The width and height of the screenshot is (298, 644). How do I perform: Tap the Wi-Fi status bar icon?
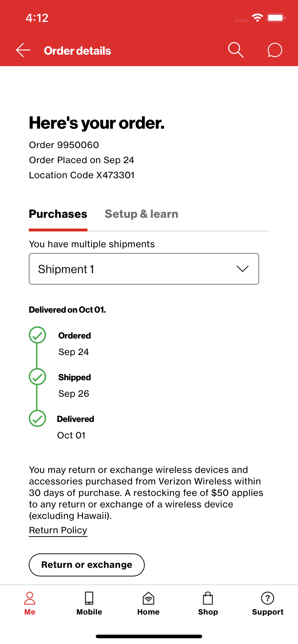257,18
